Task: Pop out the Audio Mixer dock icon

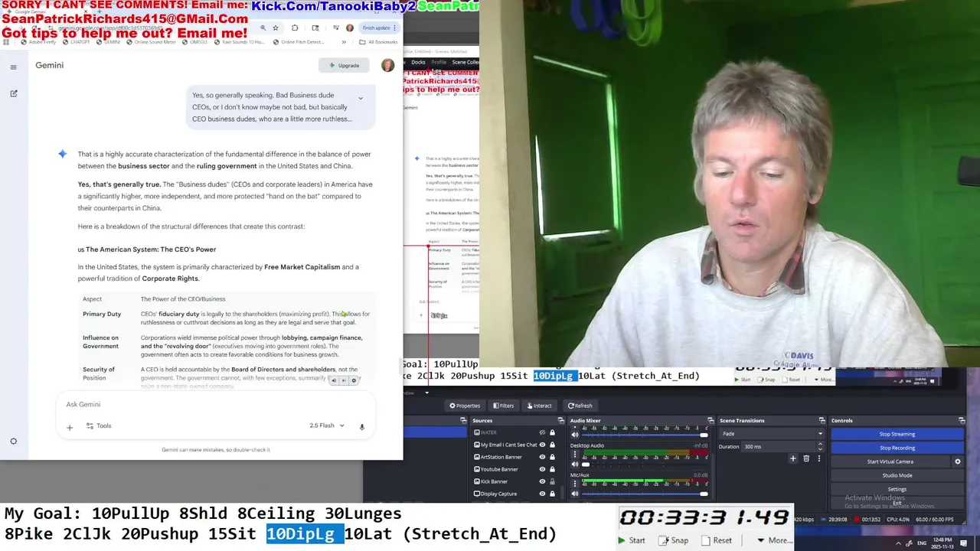Action: coord(710,420)
